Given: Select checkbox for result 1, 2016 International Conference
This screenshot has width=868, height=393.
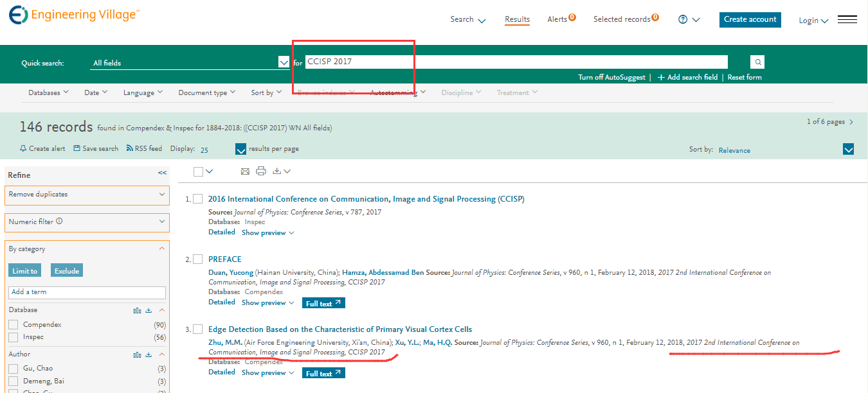Looking at the screenshot, I should [198, 199].
